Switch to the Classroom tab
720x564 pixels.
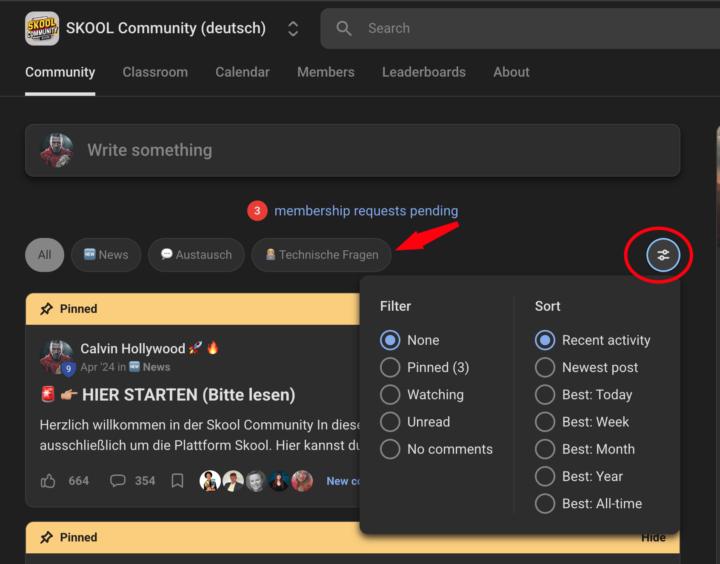pos(155,72)
